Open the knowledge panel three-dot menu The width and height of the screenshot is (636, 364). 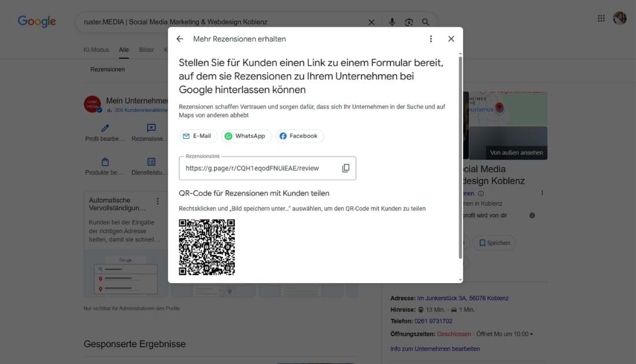[x=542, y=194]
